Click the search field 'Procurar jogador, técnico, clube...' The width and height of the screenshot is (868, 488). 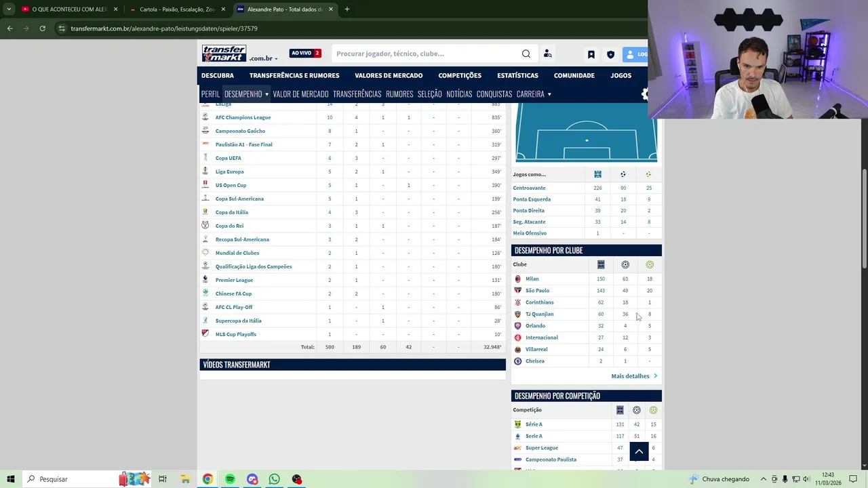(x=426, y=54)
